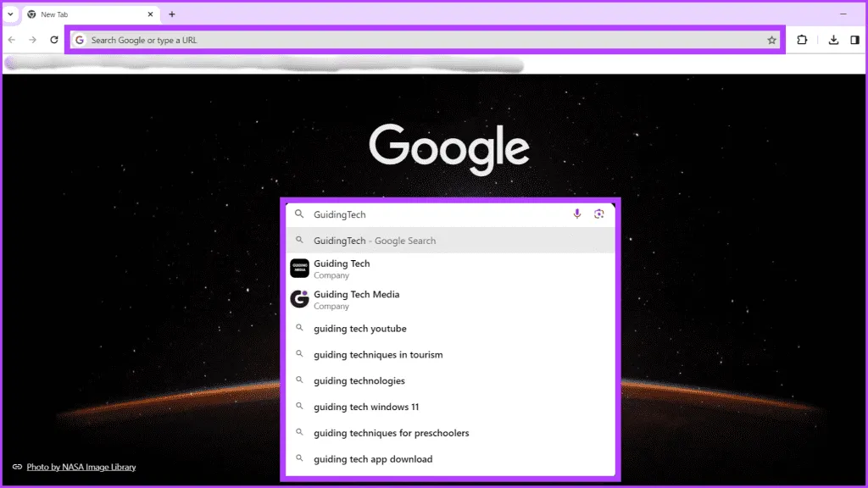This screenshot has width=868, height=488.
Task: Toggle the side panel icon
Action: (854, 40)
